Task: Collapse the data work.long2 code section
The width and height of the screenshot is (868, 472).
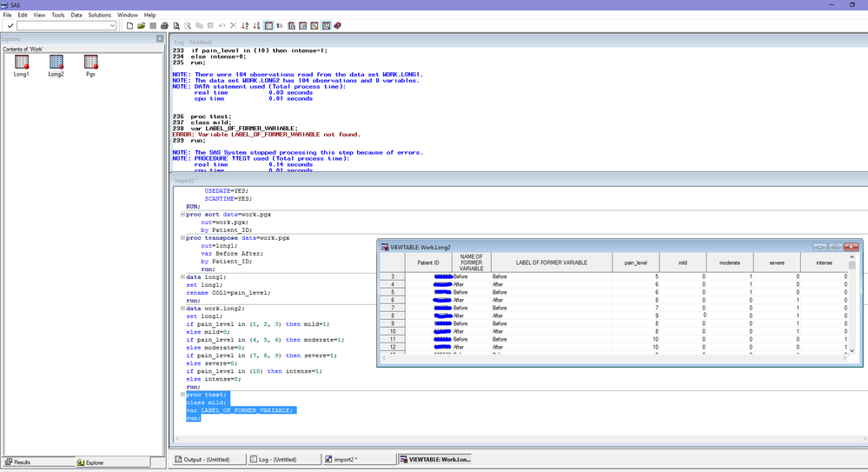Action: 182,308
